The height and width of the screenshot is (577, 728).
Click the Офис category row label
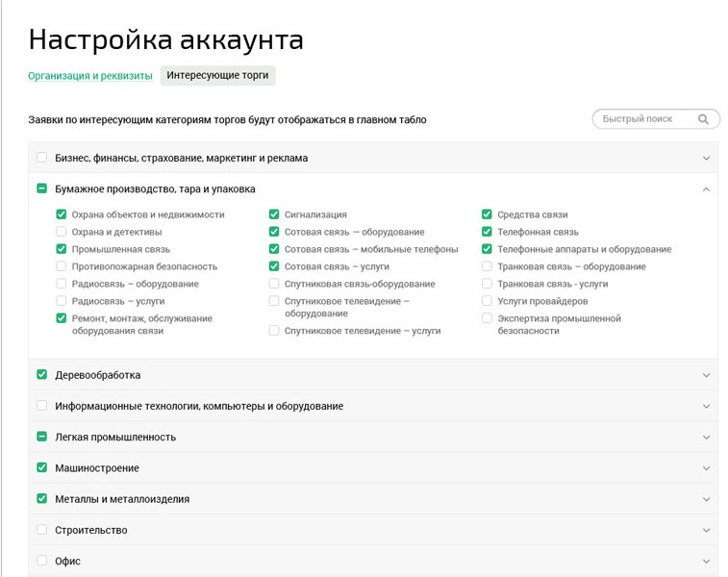pos(68,561)
